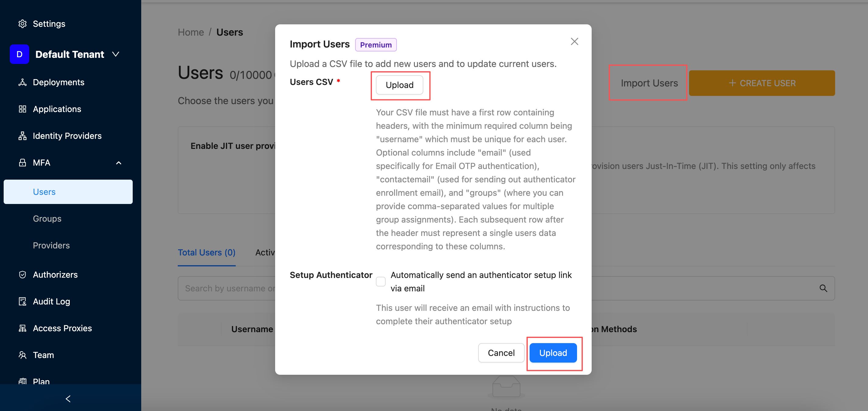The width and height of the screenshot is (868, 411).
Task: Enable automatic authenticator setup link checkbox
Action: pyautogui.click(x=380, y=282)
